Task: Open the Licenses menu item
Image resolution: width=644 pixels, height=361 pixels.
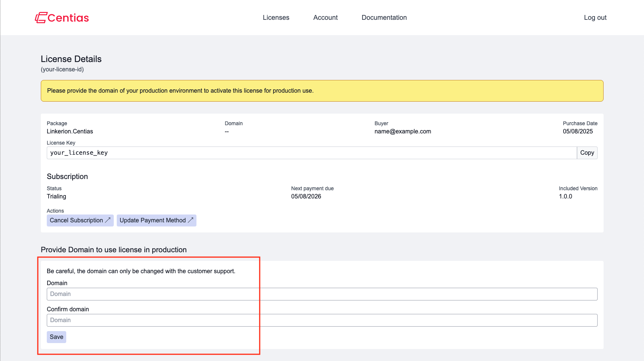Action: (276, 18)
